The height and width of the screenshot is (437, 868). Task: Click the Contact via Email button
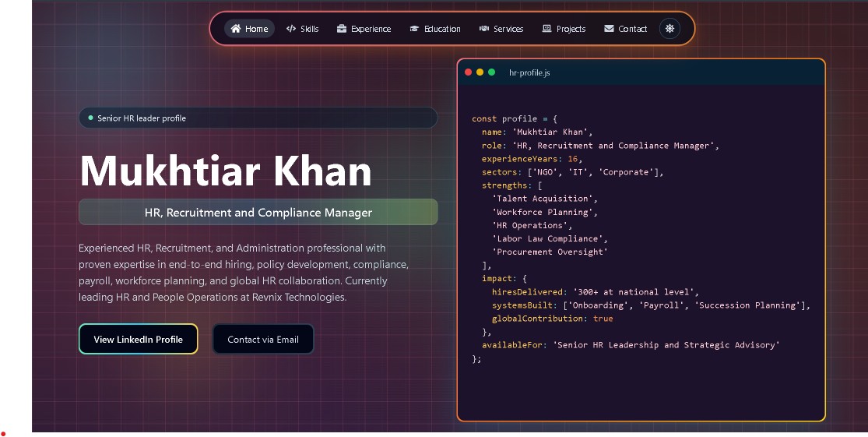pos(263,339)
